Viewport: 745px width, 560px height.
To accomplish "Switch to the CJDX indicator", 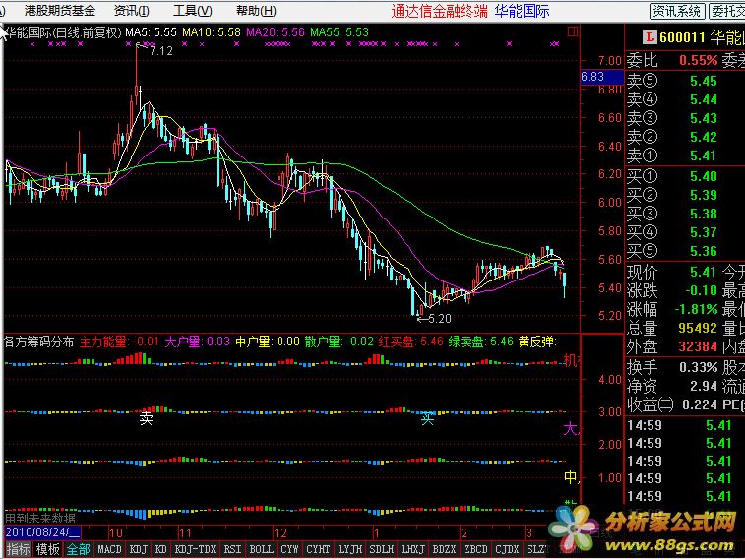I will 507,549.
